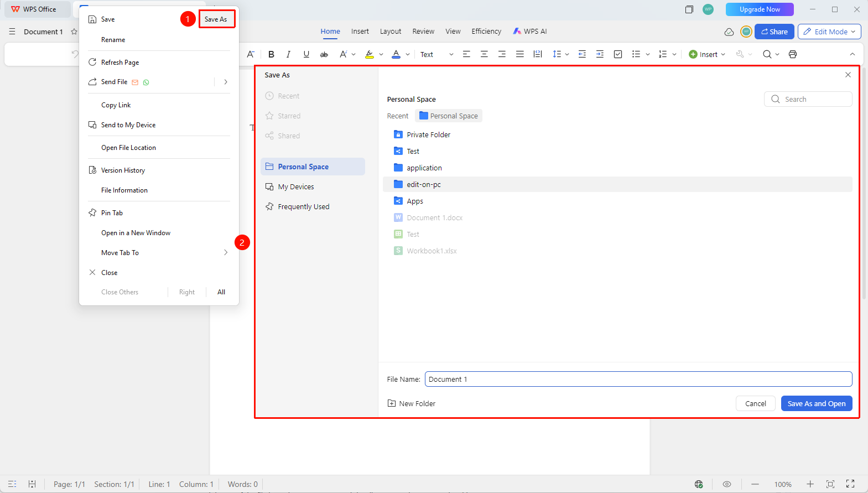The height and width of the screenshot is (493, 868).
Task: Apply underline formatting
Action: pos(306,54)
